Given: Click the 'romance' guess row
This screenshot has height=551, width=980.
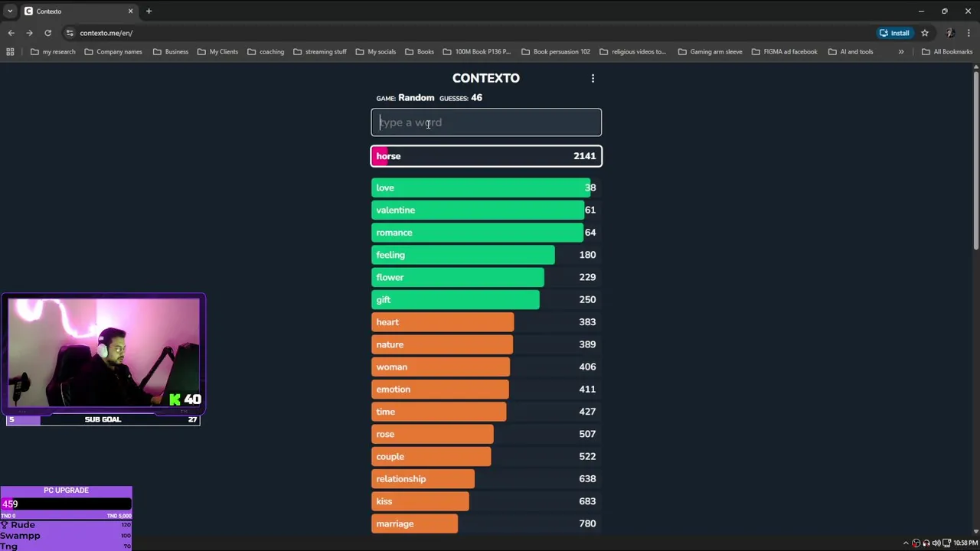Looking at the screenshot, I should click(x=486, y=233).
